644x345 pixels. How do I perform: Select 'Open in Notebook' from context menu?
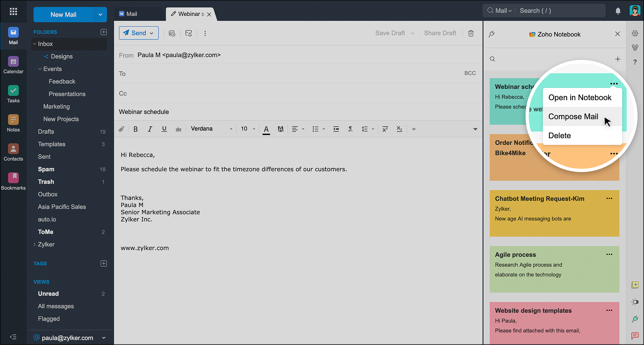tap(580, 97)
